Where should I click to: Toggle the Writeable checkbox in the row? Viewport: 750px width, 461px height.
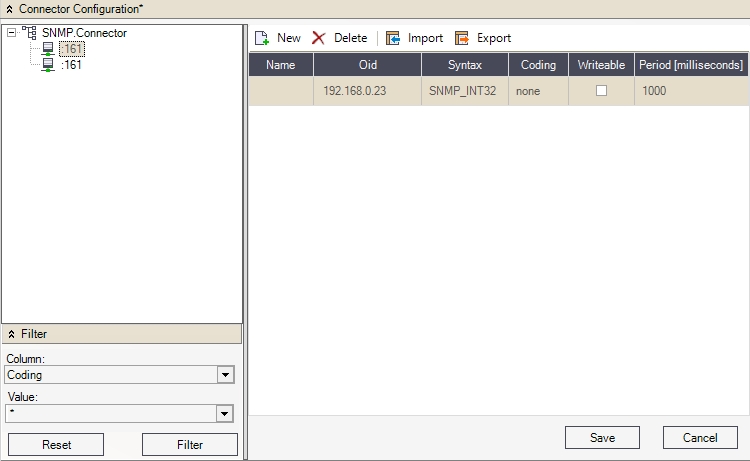tap(601, 91)
